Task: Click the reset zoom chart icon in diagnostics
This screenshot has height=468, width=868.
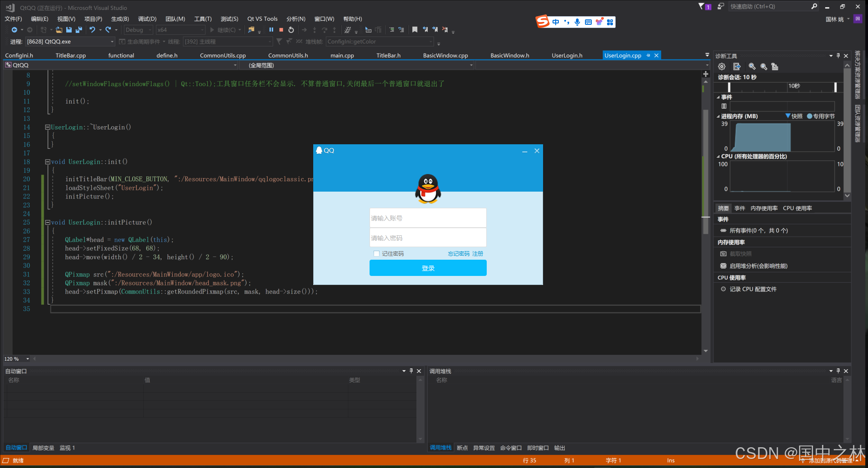Action: coord(775,67)
